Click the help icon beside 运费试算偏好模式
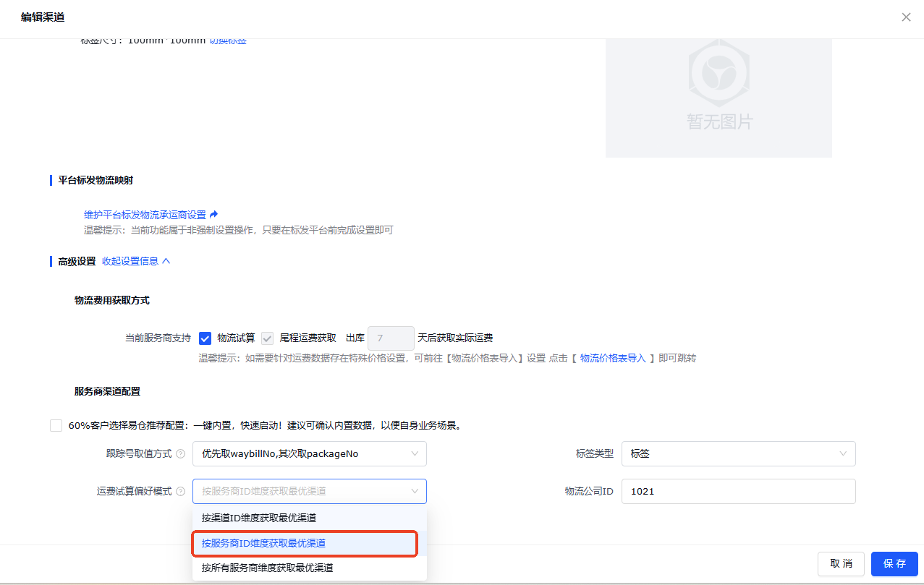Image resolution: width=924 pixels, height=585 pixels. click(180, 492)
